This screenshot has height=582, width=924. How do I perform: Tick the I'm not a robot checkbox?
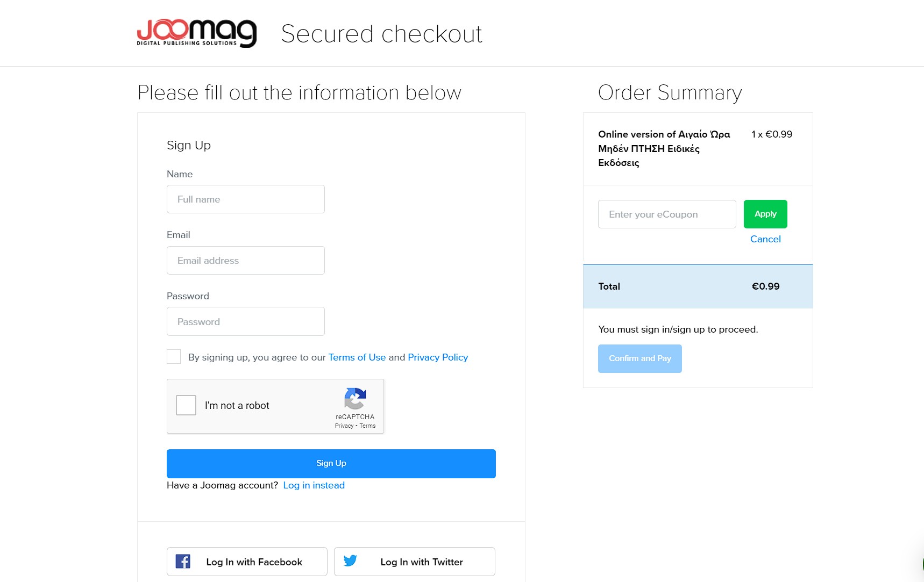click(186, 405)
